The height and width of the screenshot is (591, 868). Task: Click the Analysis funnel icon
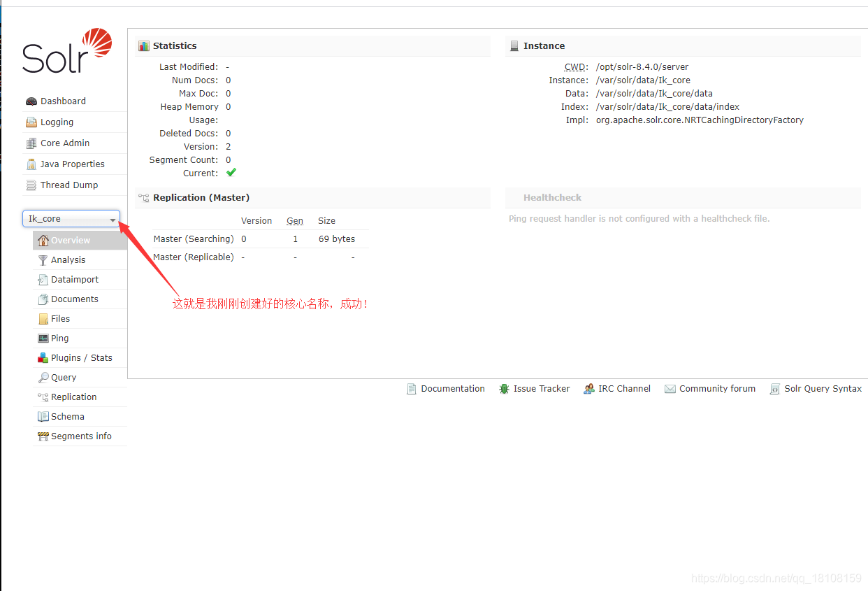(x=43, y=259)
